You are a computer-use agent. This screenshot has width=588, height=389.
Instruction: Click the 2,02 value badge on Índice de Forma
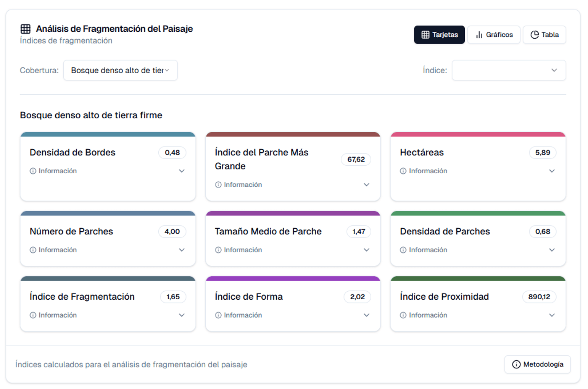(x=357, y=297)
